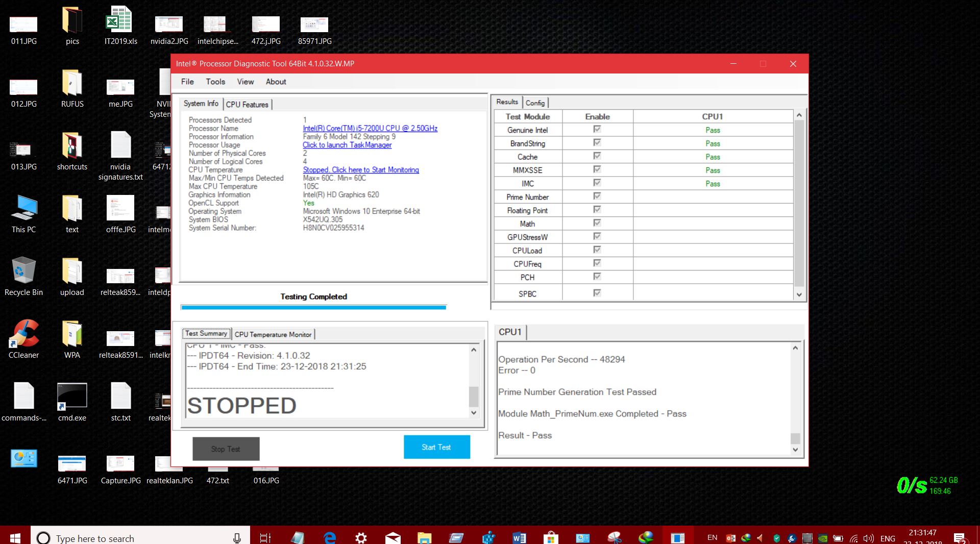Launch Microsoft Edge from taskbar
Viewport: 980px width, 544px height.
pos(330,537)
